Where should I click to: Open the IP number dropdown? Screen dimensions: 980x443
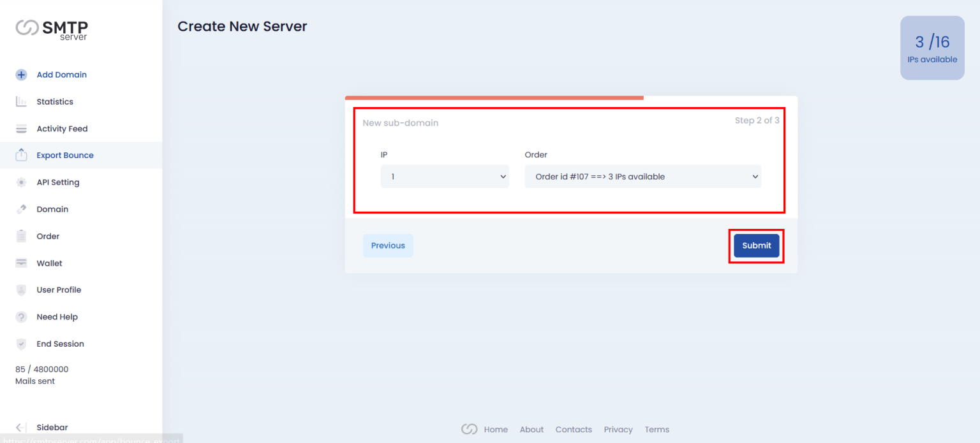pyautogui.click(x=445, y=177)
